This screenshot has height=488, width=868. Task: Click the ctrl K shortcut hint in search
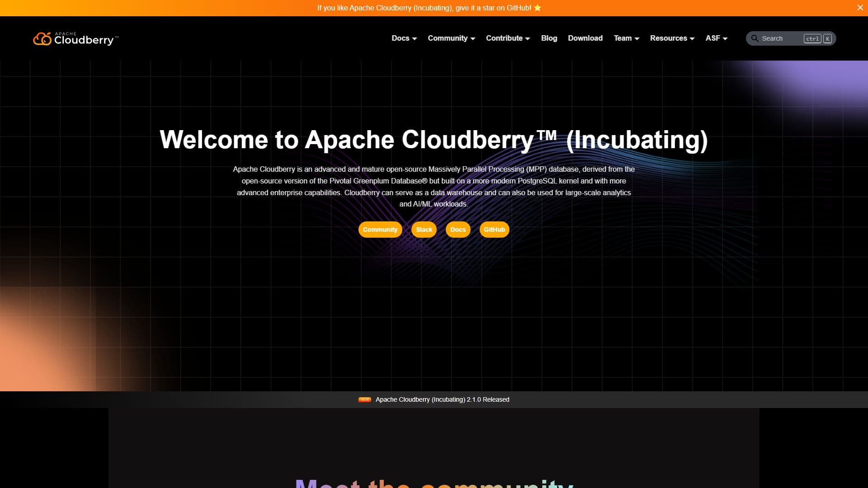(x=817, y=38)
